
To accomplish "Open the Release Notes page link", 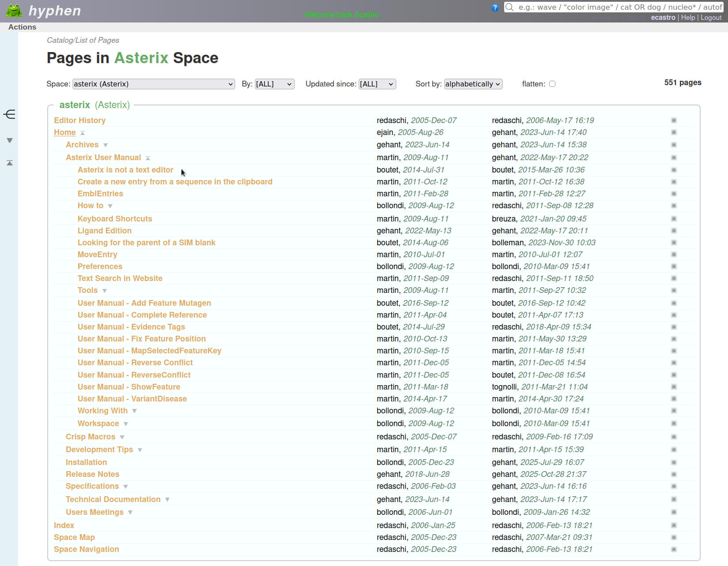I will pyautogui.click(x=92, y=474).
